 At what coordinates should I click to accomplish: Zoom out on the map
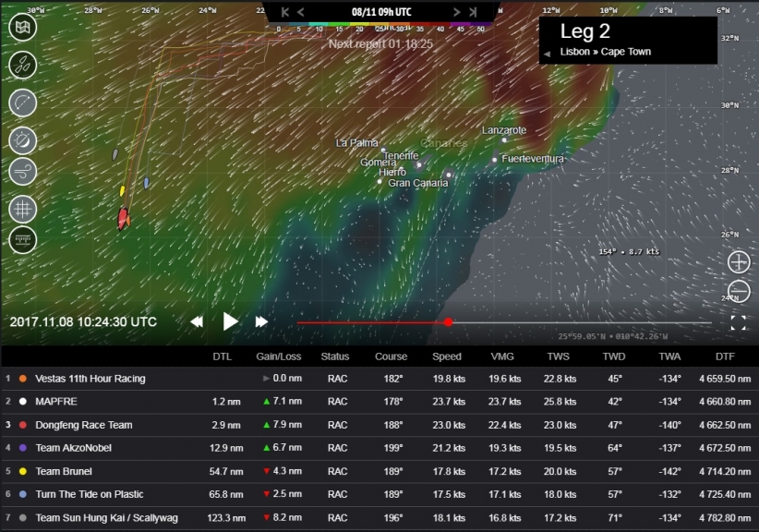click(x=739, y=290)
